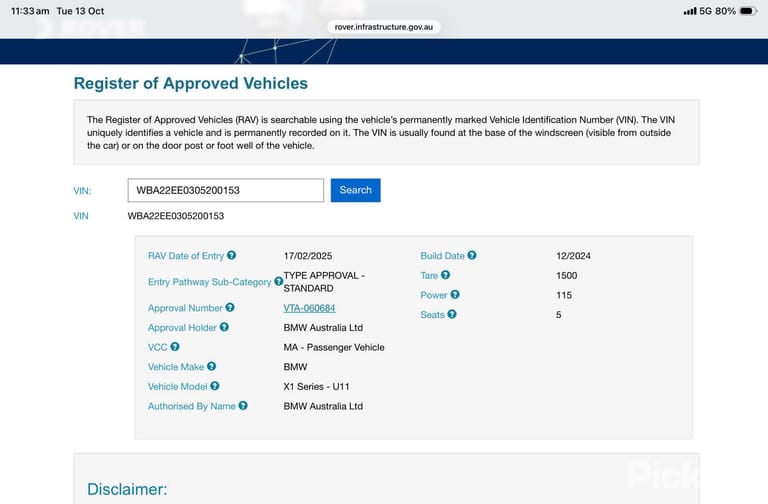This screenshot has width=768, height=504.
Task: Show help for Approval Holder
Action: pyautogui.click(x=224, y=327)
